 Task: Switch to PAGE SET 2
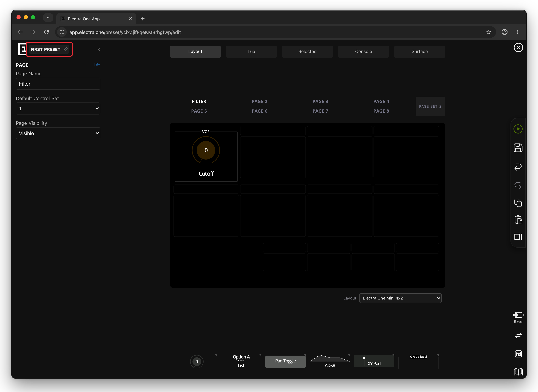click(x=430, y=106)
